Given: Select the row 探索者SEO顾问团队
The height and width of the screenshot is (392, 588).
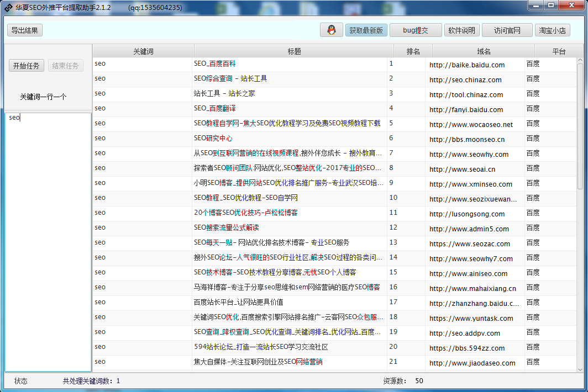Looking at the screenshot, I should [334, 168].
